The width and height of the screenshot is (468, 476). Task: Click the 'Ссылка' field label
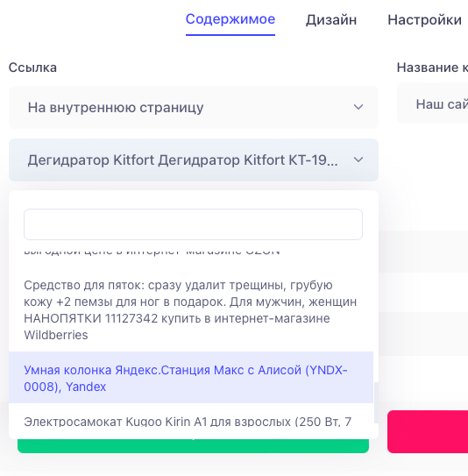(32, 67)
